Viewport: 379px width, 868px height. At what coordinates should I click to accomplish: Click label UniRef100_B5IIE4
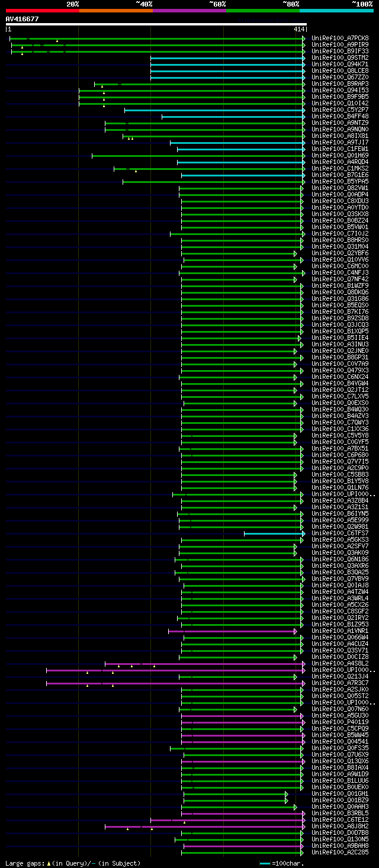coord(340,337)
